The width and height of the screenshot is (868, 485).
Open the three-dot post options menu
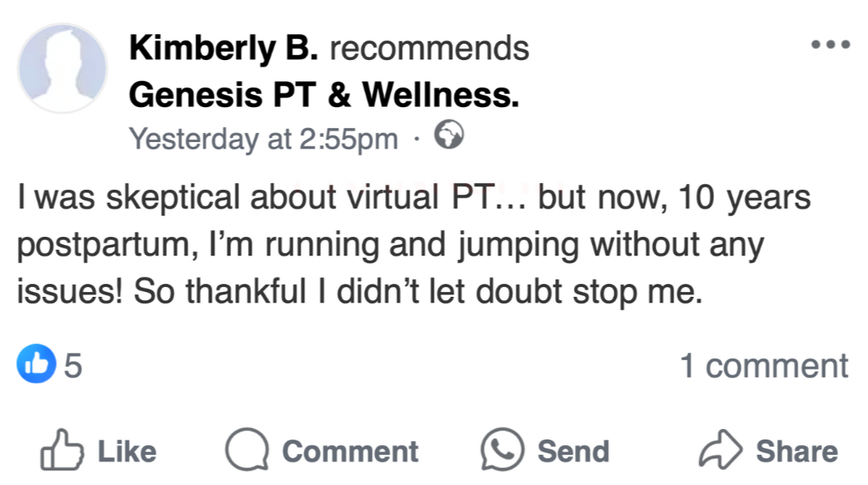831,45
